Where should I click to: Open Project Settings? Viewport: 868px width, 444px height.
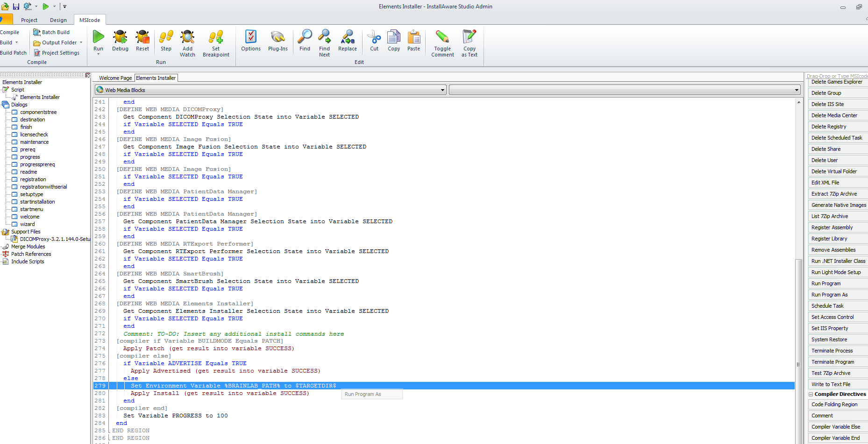coord(57,53)
